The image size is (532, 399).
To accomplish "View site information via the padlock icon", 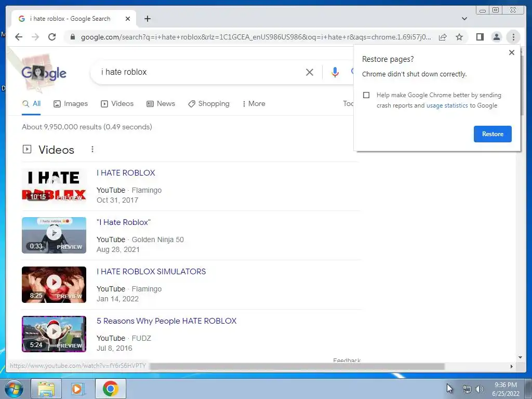I will (73, 37).
